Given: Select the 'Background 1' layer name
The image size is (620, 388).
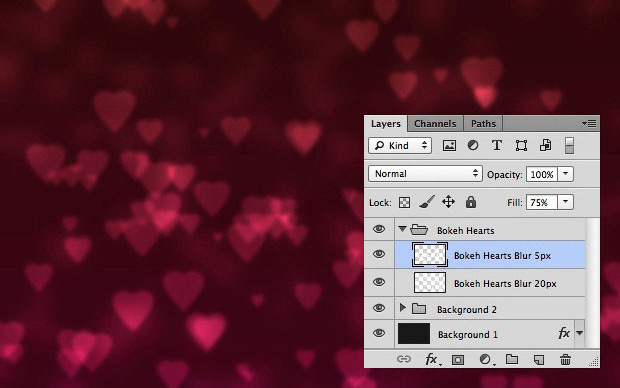Looking at the screenshot, I should tap(468, 335).
